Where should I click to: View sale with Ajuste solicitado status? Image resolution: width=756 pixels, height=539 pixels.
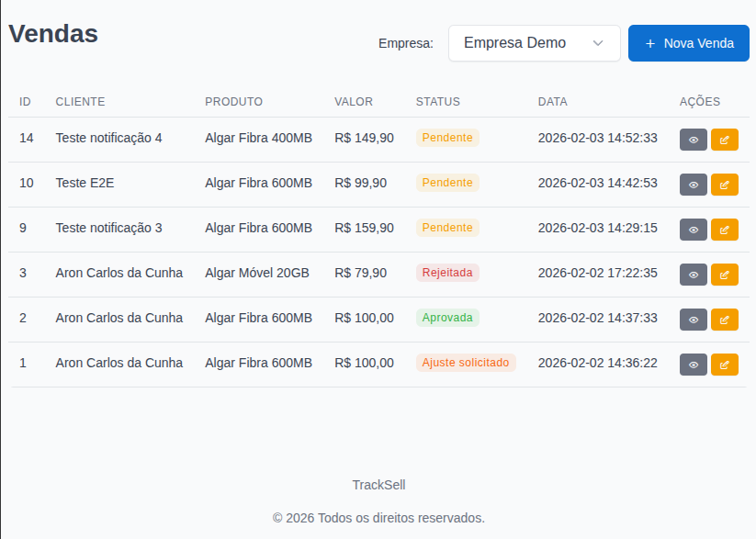[x=694, y=365]
